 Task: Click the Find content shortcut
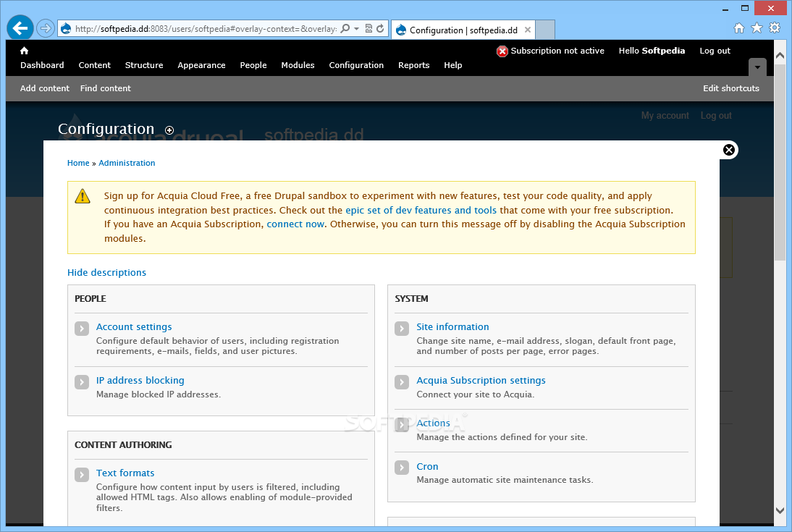click(x=105, y=88)
